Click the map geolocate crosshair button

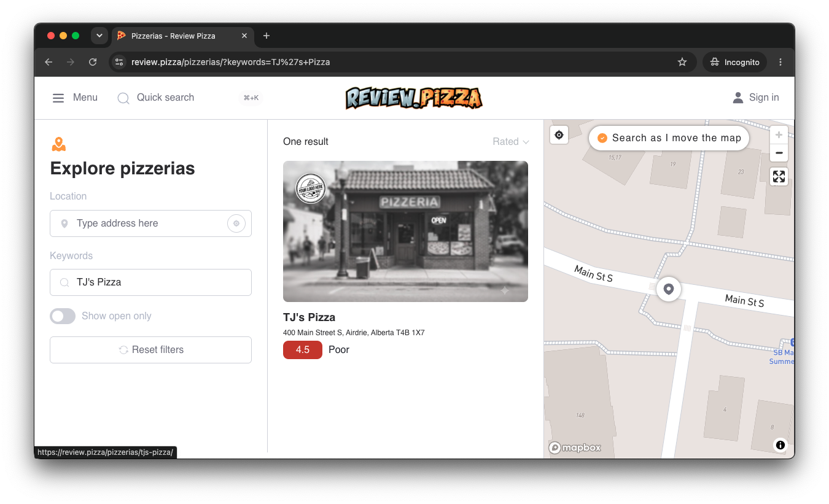coord(559,135)
